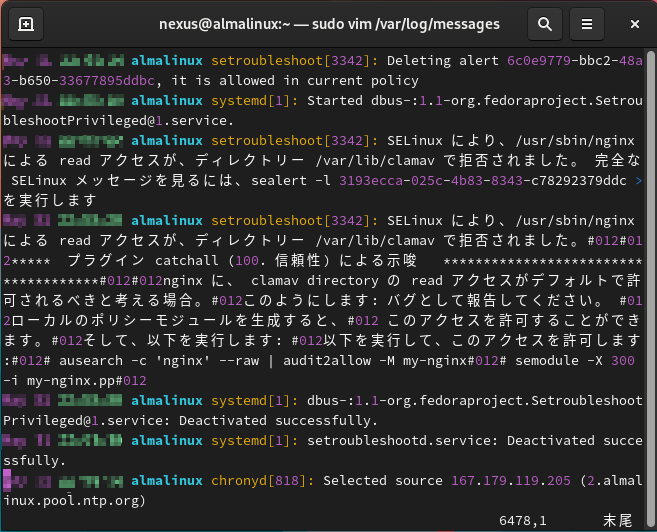Close the terminal window

pyautogui.click(x=630, y=24)
